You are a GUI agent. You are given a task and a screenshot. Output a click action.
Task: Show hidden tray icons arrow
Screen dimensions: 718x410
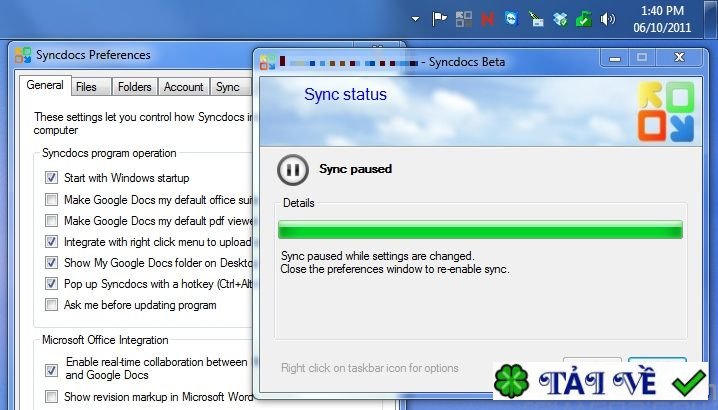tap(415, 19)
